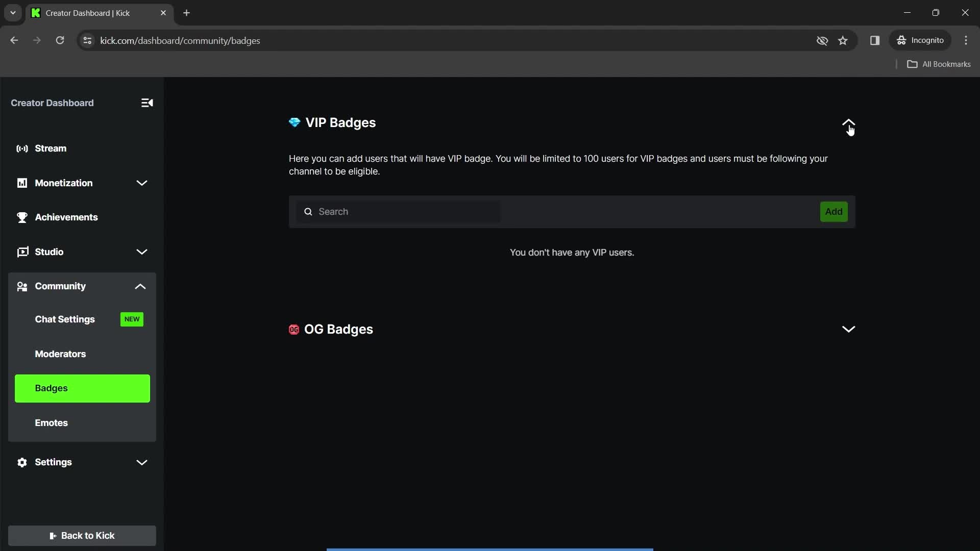Click the OG Badges icon

[x=293, y=329]
